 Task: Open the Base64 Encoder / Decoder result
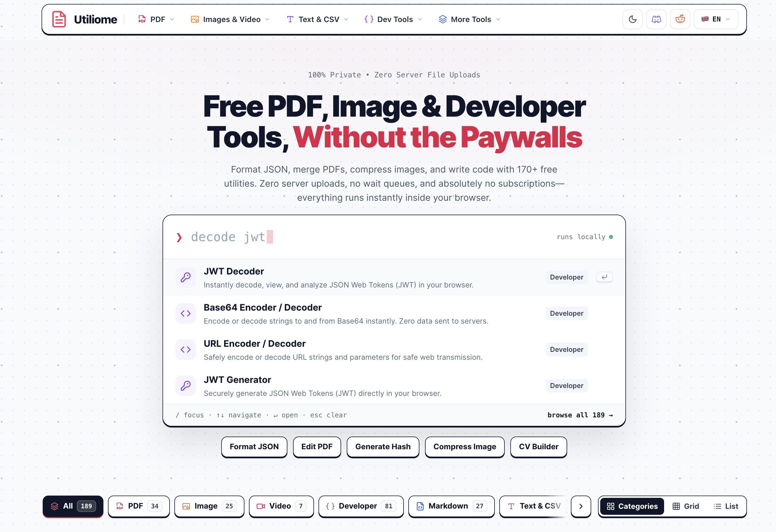(394, 313)
